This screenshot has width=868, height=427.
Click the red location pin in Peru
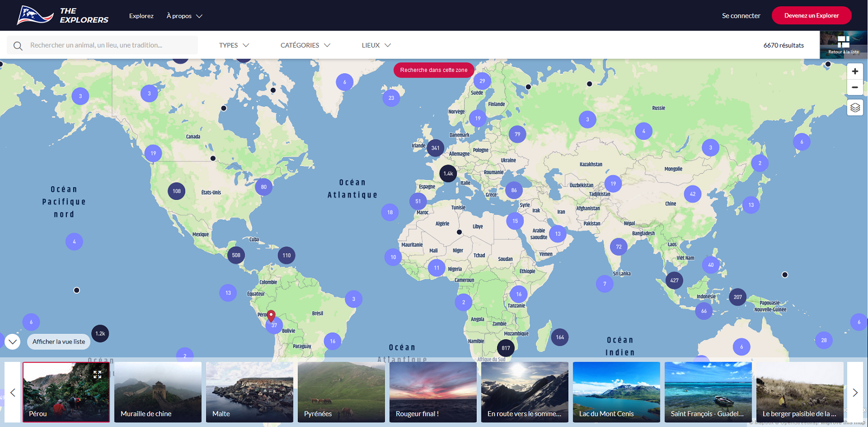click(271, 315)
